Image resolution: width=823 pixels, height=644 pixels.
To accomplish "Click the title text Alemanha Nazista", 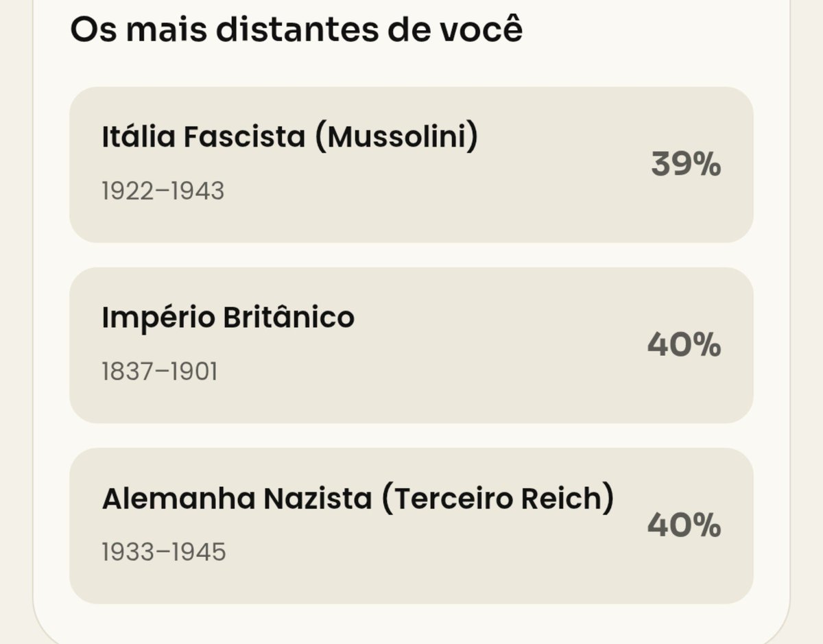I will click(237, 499).
